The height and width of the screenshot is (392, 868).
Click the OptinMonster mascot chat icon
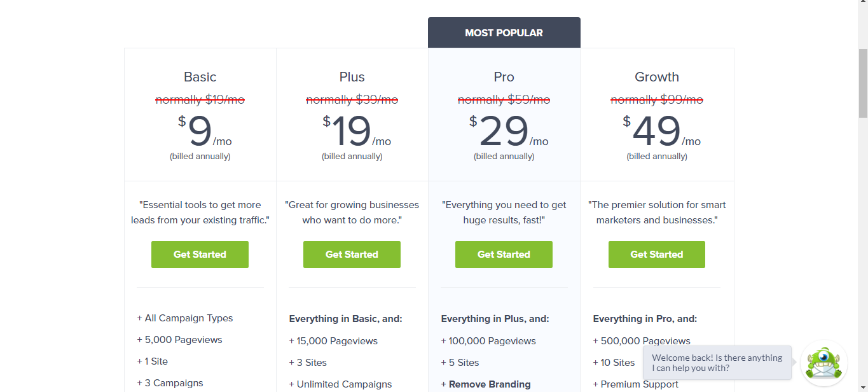pos(823,363)
